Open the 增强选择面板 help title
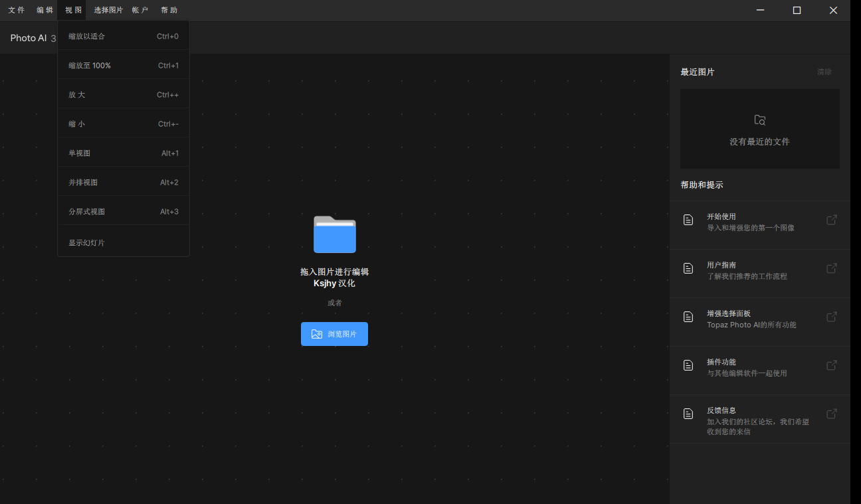Image resolution: width=861 pixels, height=504 pixels. [x=728, y=313]
